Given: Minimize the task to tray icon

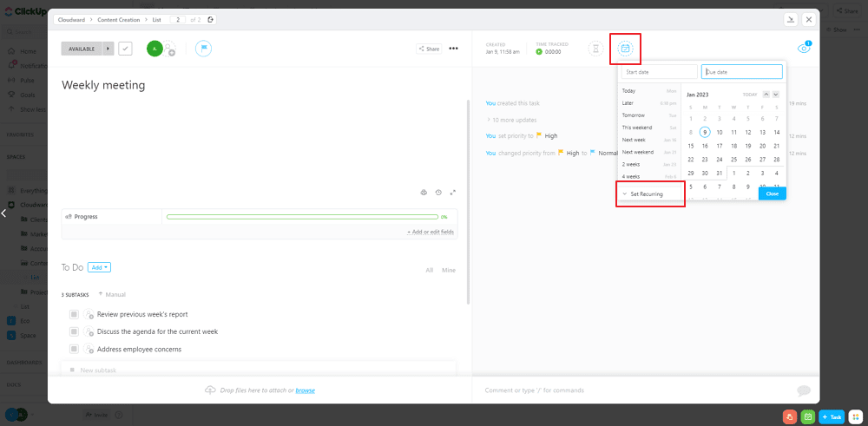Looking at the screenshot, I should (x=791, y=19).
